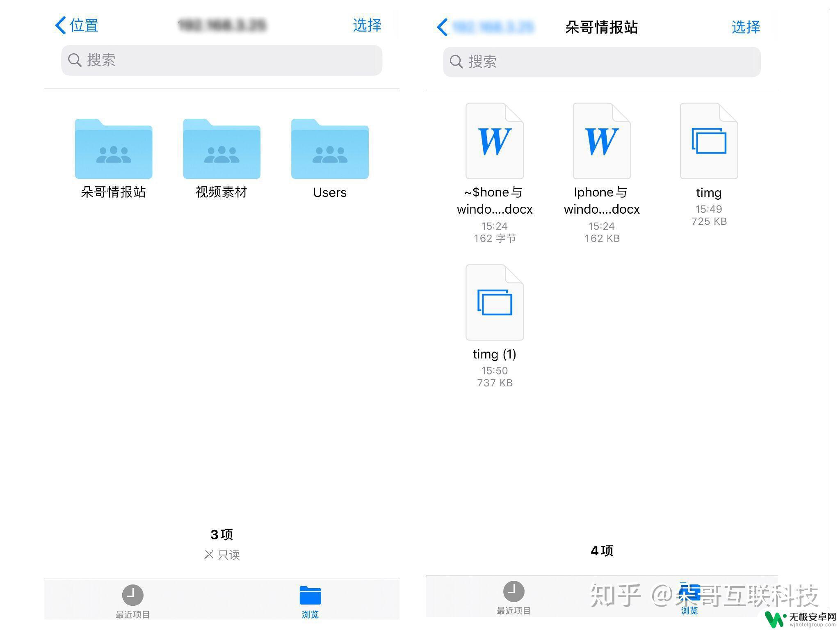The width and height of the screenshot is (840, 630).
Task: Open the timg image file
Action: pyautogui.click(x=709, y=141)
